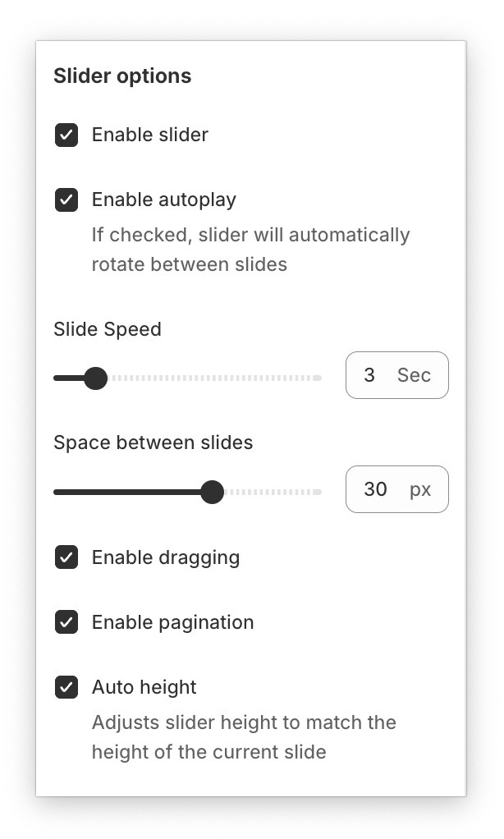Click the Enable autoplay label text

tap(164, 199)
